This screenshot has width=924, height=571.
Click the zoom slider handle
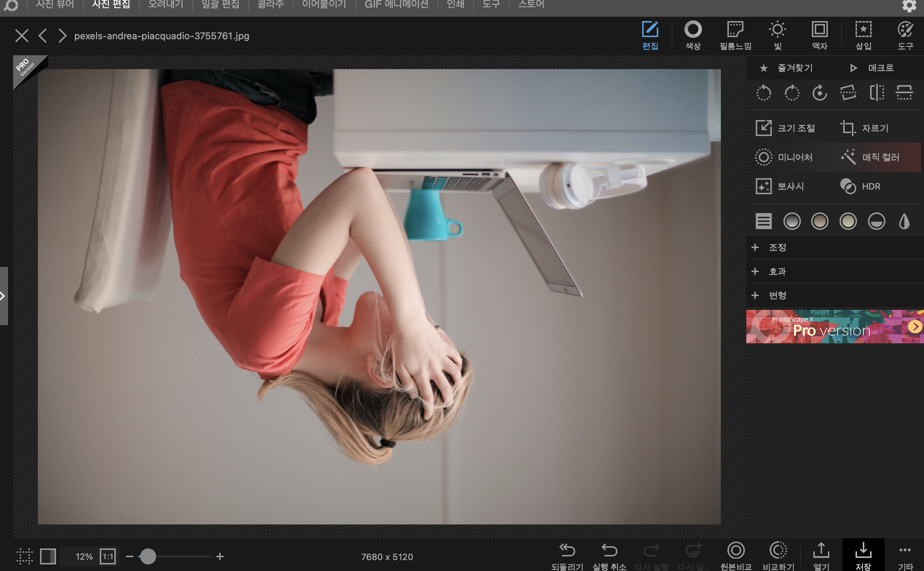pos(148,556)
